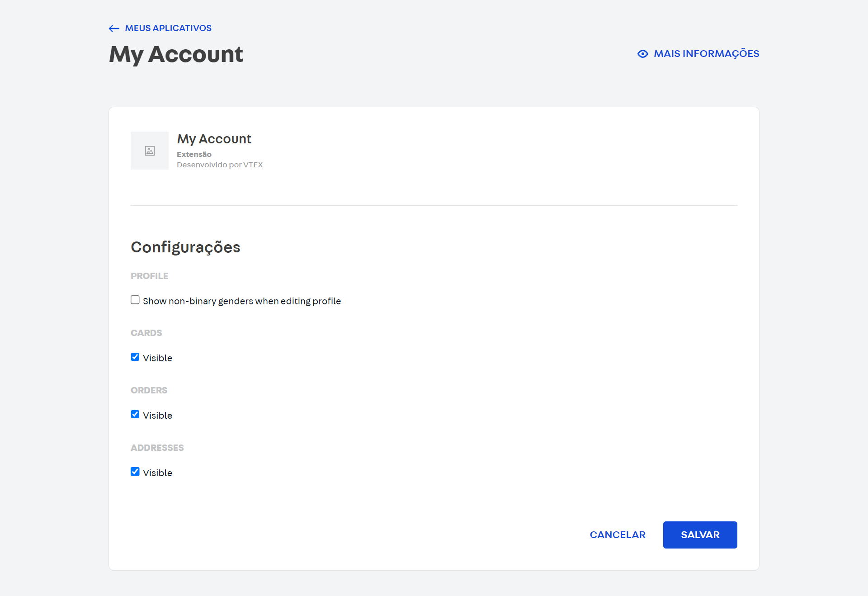
Task: Open the MEUS APLICATIVOS link
Action: pos(168,28)
